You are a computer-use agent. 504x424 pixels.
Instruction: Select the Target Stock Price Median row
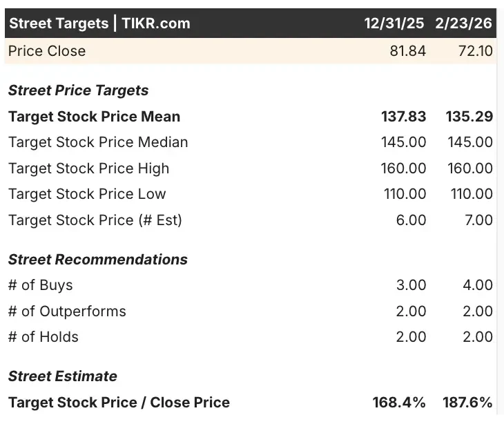pyautogui.click(x=251, y=142)
